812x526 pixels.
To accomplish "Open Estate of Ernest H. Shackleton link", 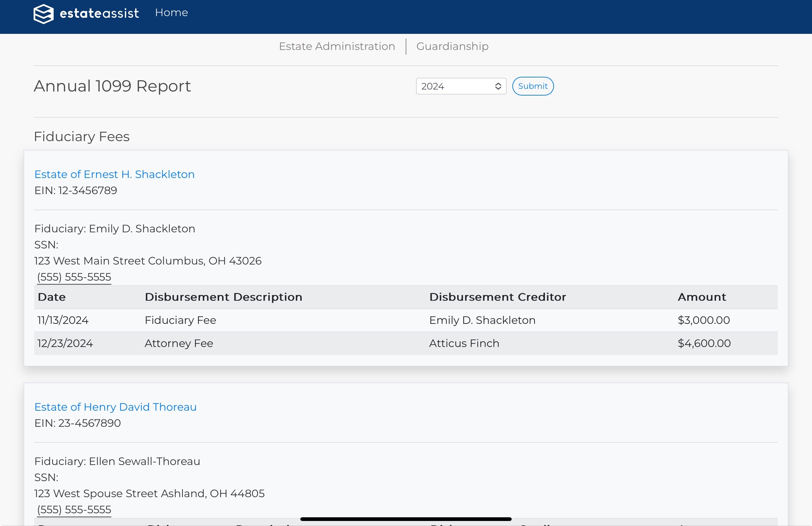I will pos(114,174).
